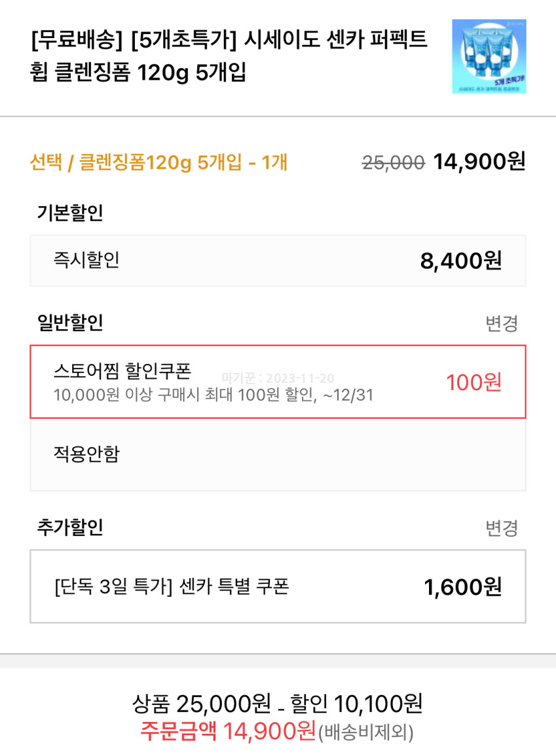
Task: Click the red 주문금액 14,900원 total
Action: coord(228,730)
